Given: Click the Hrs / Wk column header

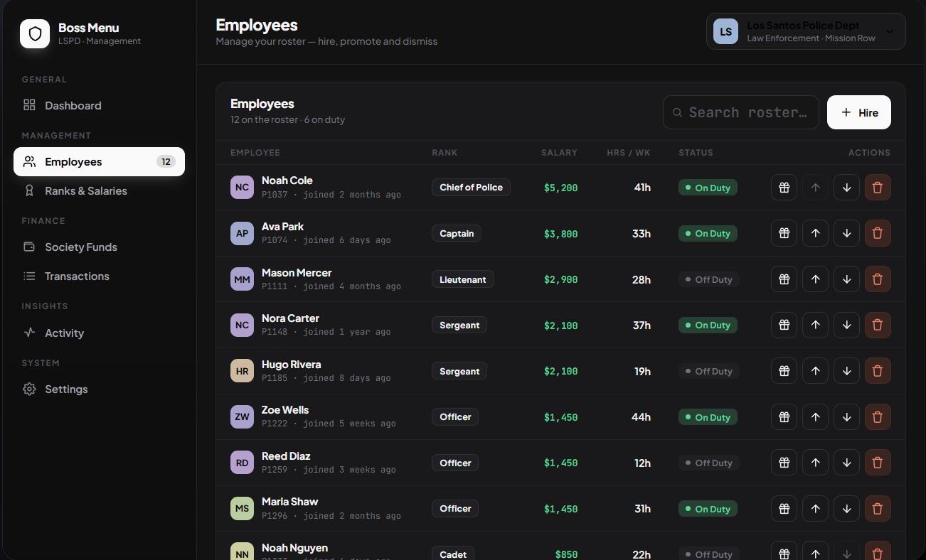Looking at the screenshot, I should click(x=629, y=153).
